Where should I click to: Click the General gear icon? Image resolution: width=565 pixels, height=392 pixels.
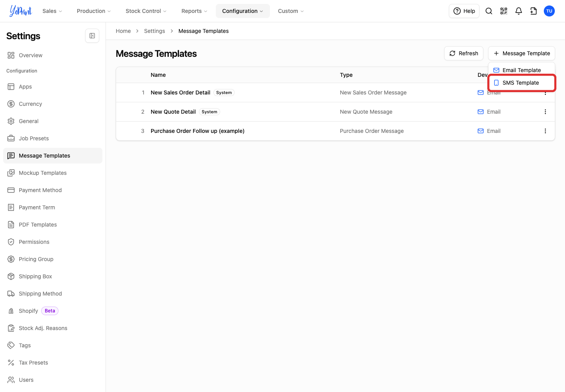coord(11,121)
